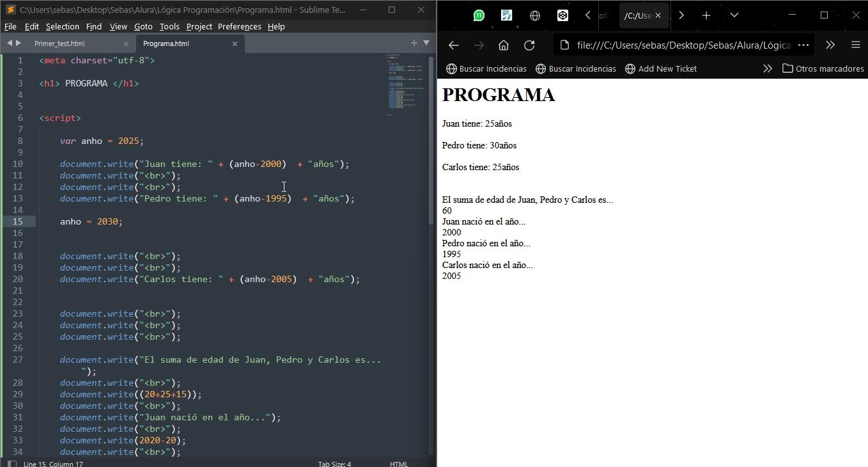Go to the previous tab using the left arrow
This screenshot has width=868, height=467.
coord(10,43)
